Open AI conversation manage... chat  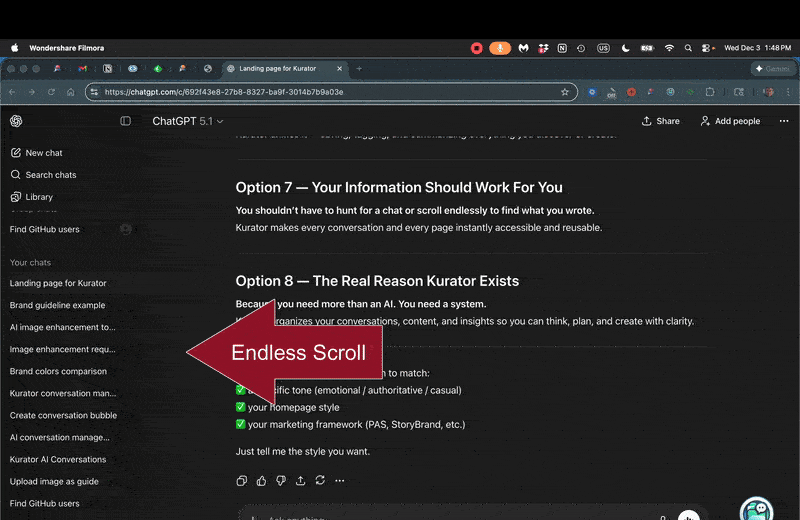point(59,437)
